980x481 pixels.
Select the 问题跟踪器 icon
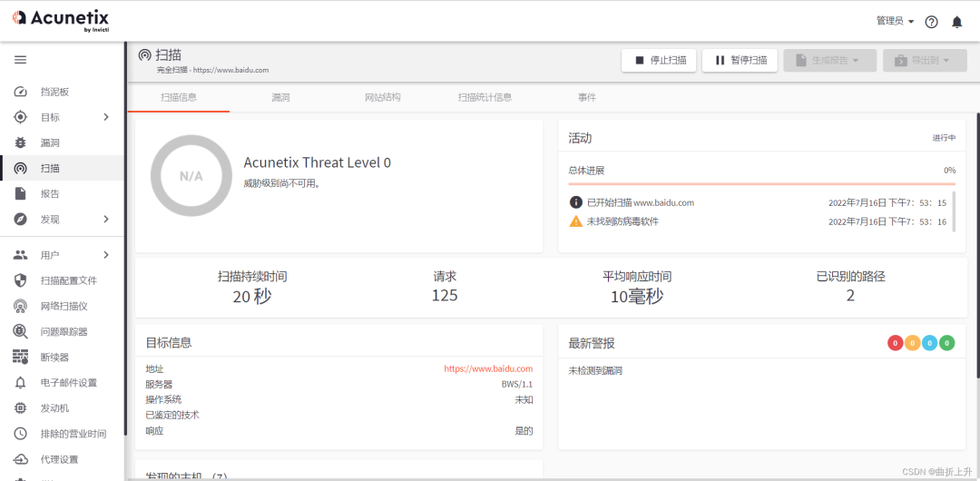point(21,331)
